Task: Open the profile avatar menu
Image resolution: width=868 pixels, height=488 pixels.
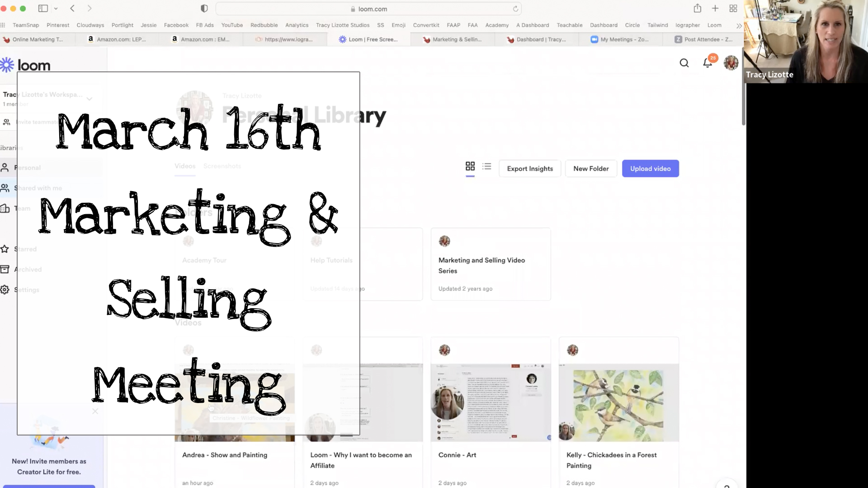Action: [731, 63]
